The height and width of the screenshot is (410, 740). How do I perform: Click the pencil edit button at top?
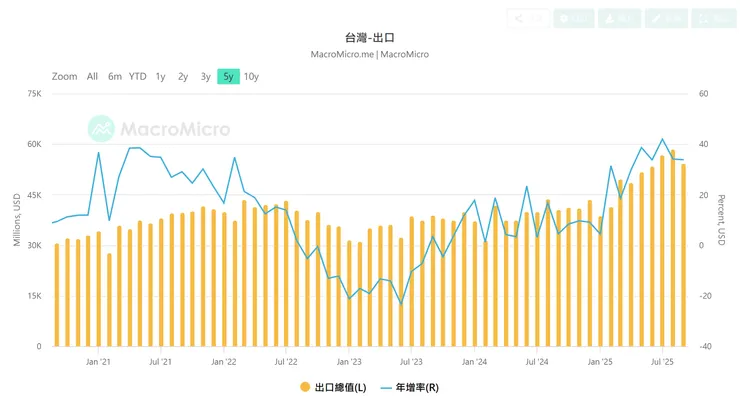point(666,18)
